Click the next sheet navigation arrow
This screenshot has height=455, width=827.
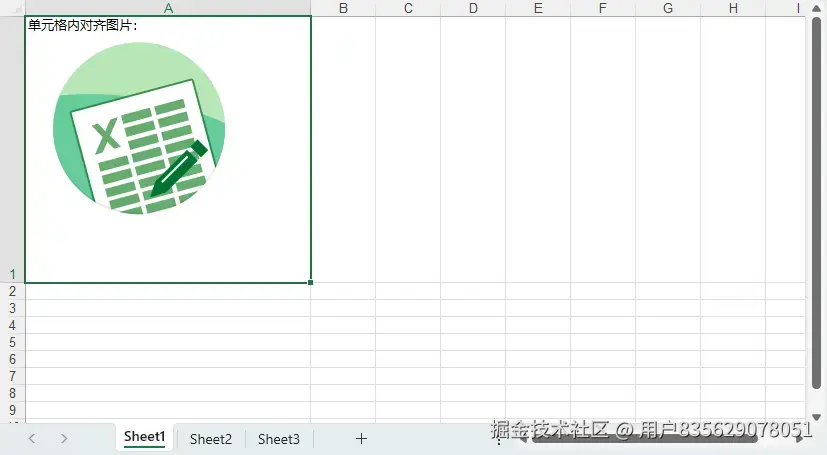pyautogui.click(x=64, y=439)
